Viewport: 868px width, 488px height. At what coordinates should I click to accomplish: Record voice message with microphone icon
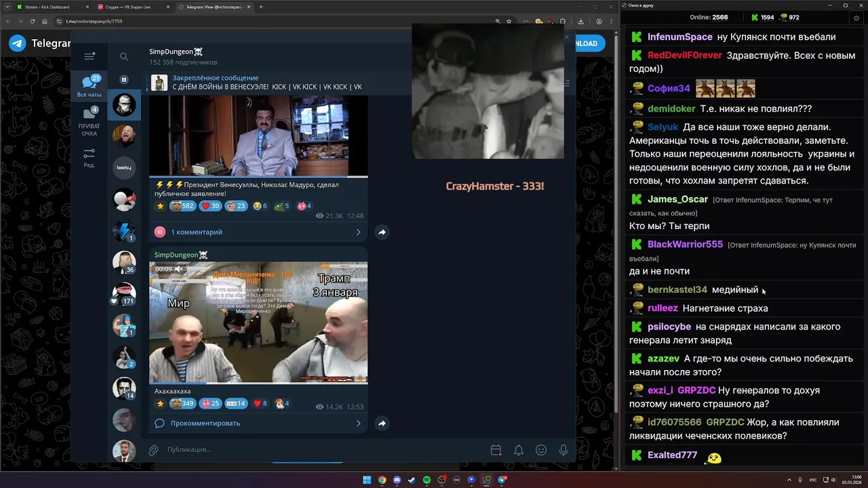tap(564, 450)
